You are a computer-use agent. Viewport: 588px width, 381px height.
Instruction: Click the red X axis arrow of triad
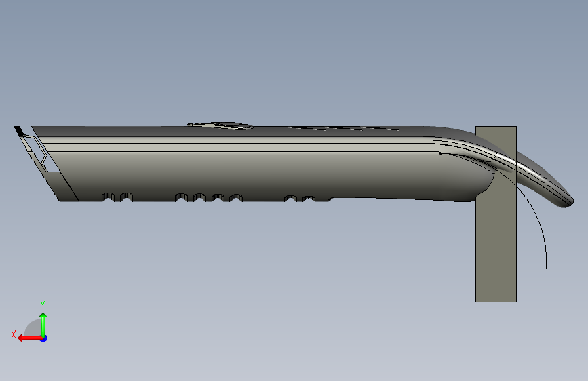[30, 338]
